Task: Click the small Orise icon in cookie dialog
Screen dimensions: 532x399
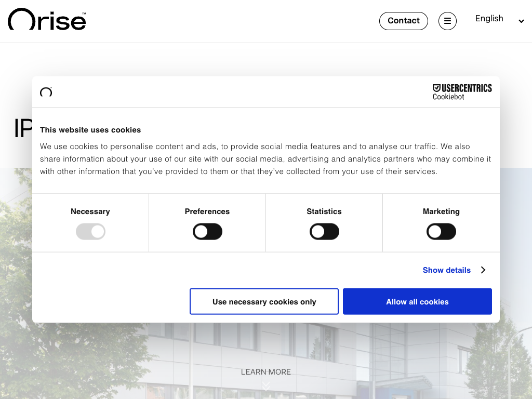Action: (x=46, y=92)
